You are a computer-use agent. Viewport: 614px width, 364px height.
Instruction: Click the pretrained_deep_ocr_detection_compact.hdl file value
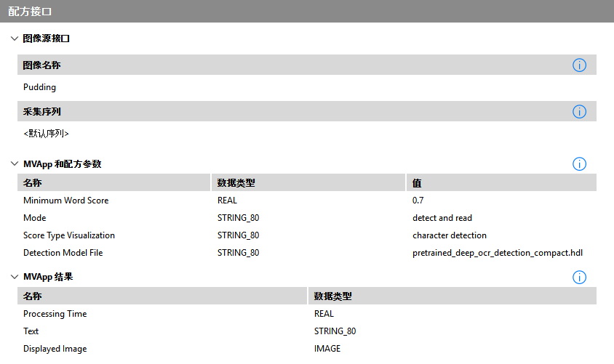coord(497,253)
